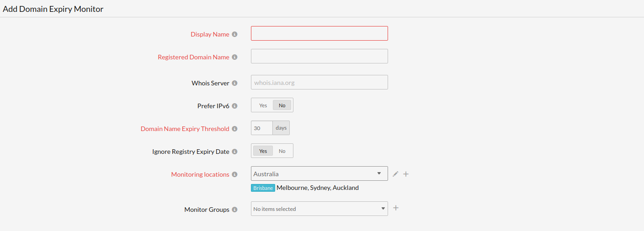Click the Display Name text field
Screen dimensions: 644x231
point(319,33)
